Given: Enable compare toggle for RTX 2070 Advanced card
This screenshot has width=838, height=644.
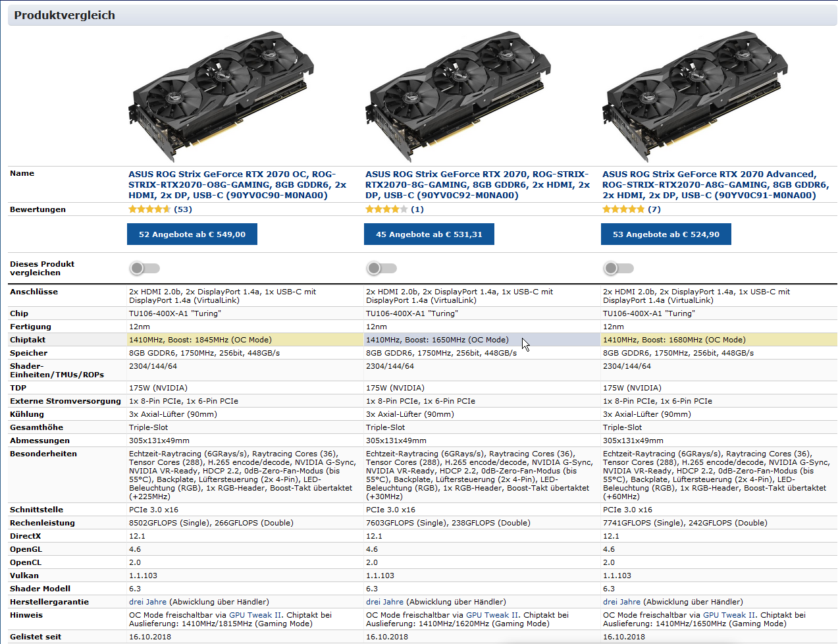Looking at the screenshot, I should tap(619, 268).
